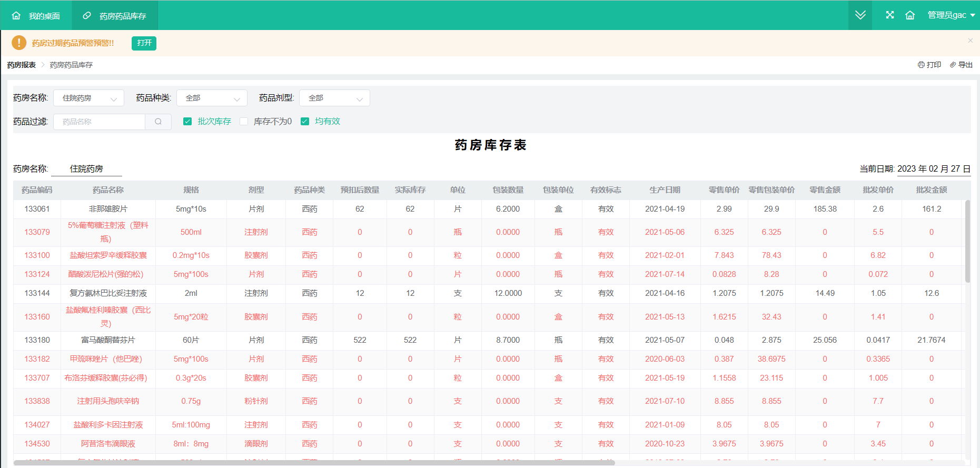Click the pill icon on 药房药品库存 tab
Viewport: 980px width, 468px height.
click(x=87, y=16)
